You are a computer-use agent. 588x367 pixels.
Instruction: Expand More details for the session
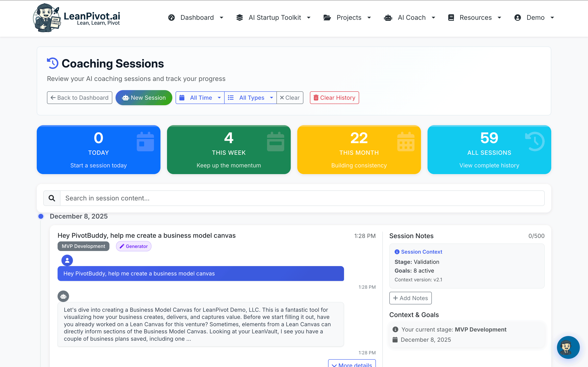pos(352,364)
